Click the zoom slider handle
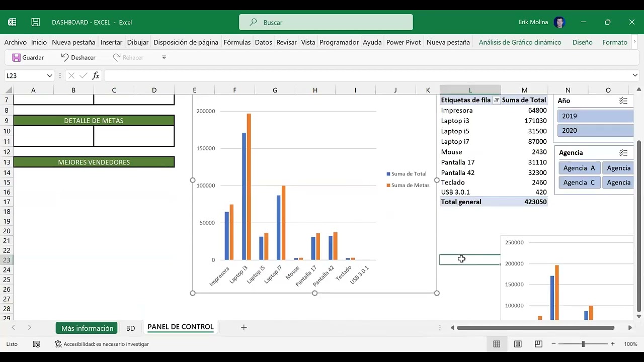This screenshot has width=644, height=362. click(x=583, y=344)
